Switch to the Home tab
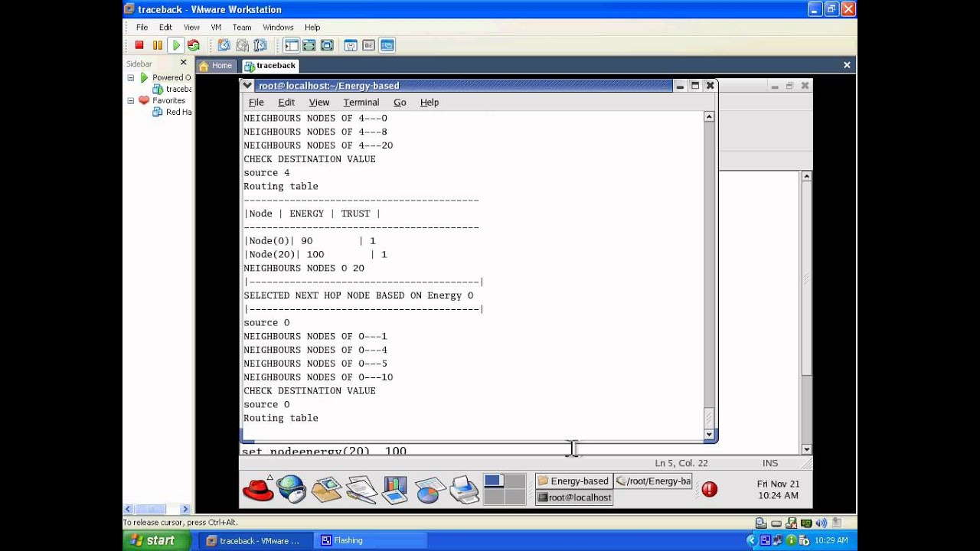Viewport: 980px width, 551px height. pos(215,66)
